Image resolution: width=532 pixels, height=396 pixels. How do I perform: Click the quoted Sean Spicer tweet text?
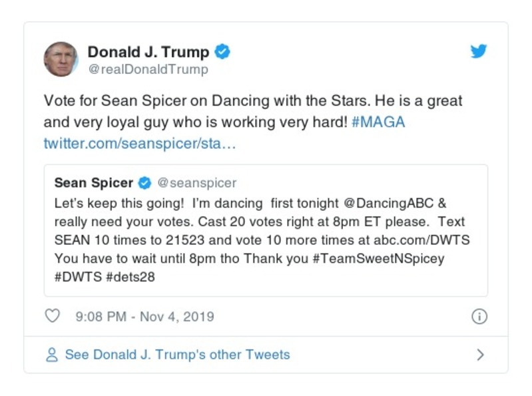click(x=260, y=221)
